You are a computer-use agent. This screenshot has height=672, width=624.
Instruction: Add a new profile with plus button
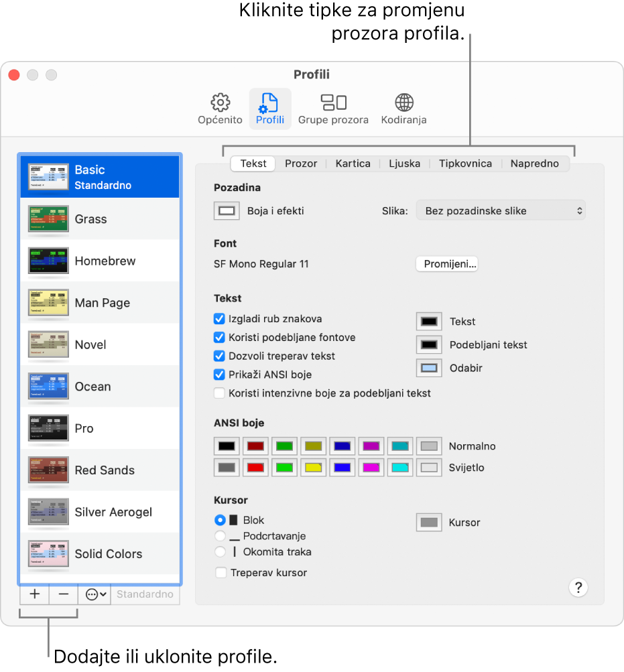pos(35,594)
